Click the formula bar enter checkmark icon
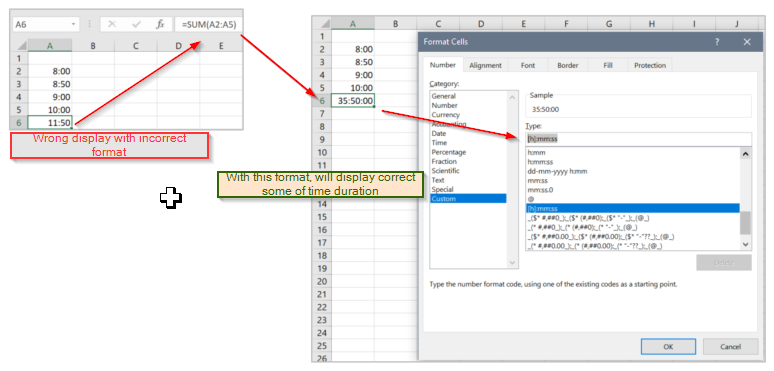The image size is (774, 371). tap(137, 25)
